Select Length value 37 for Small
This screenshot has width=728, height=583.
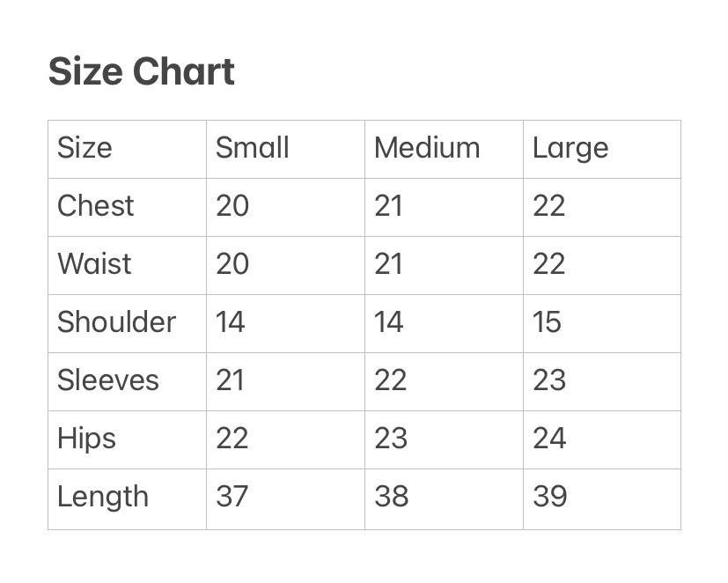[x=232, y=497]
